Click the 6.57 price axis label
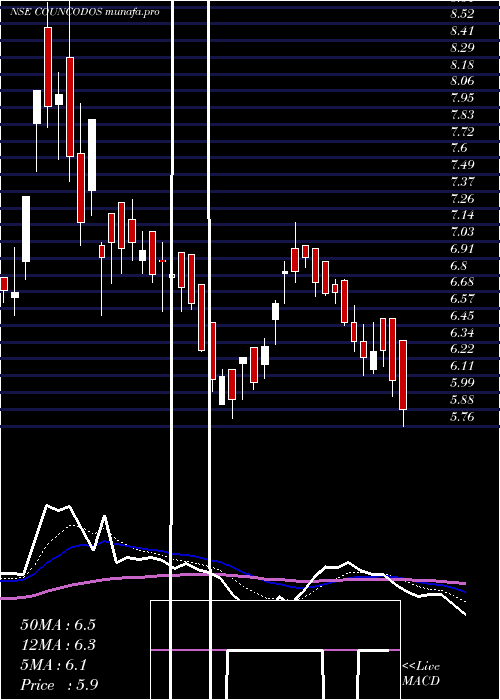 [x=462, y=299]
